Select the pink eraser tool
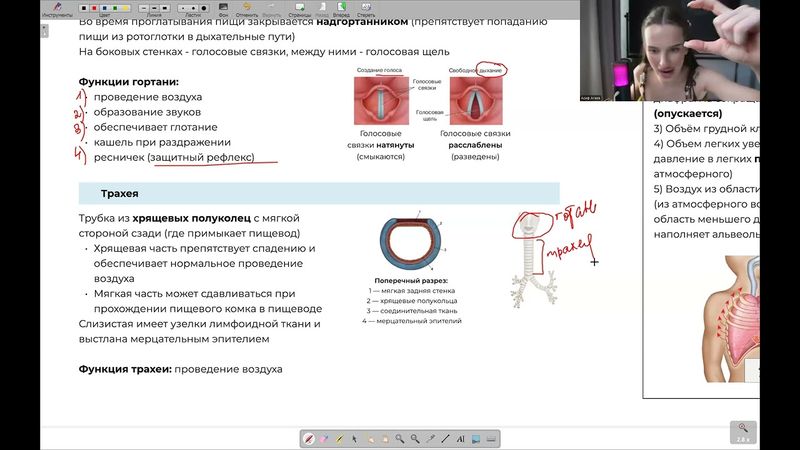Viewport: 800px width, 450px height. click(x=323, y=439)
